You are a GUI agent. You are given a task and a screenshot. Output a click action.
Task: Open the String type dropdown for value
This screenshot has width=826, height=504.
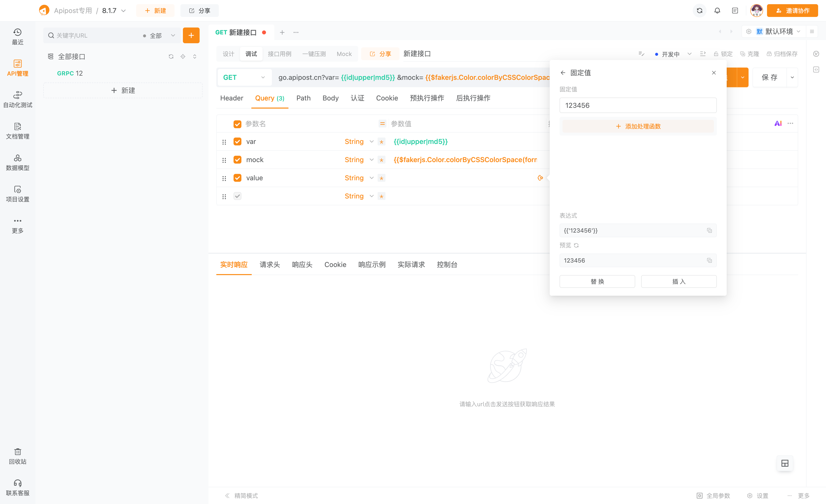point(359,178)
